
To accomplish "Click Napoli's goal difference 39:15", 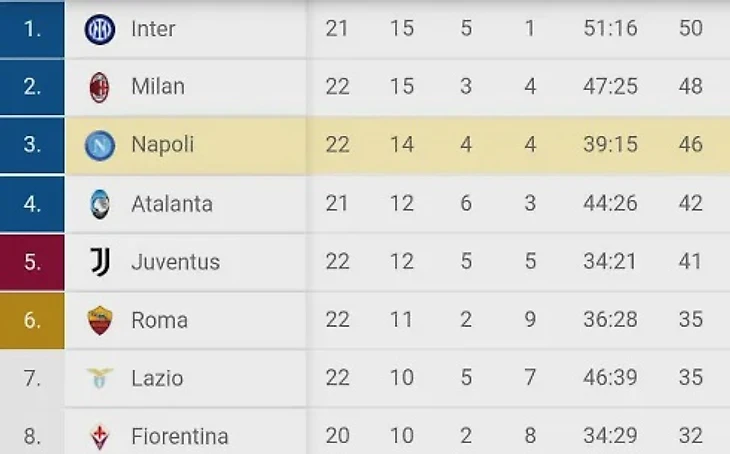I will pyautogui.click(x=610, y=145).
